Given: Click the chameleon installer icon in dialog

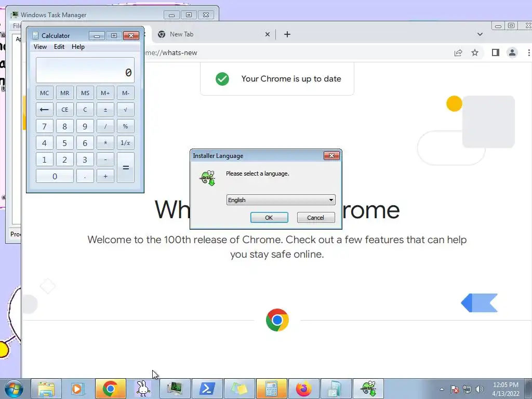Looking at the screenshot, I should tap(208, 178).
